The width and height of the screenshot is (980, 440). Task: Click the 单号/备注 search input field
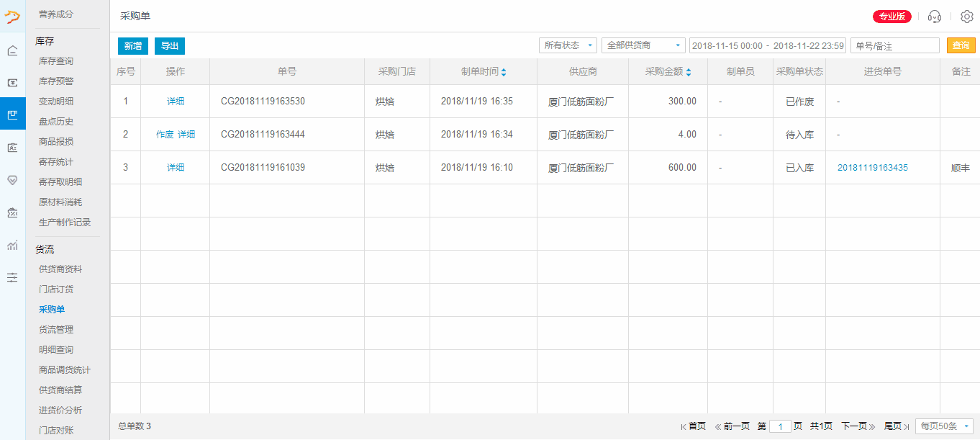894,45
